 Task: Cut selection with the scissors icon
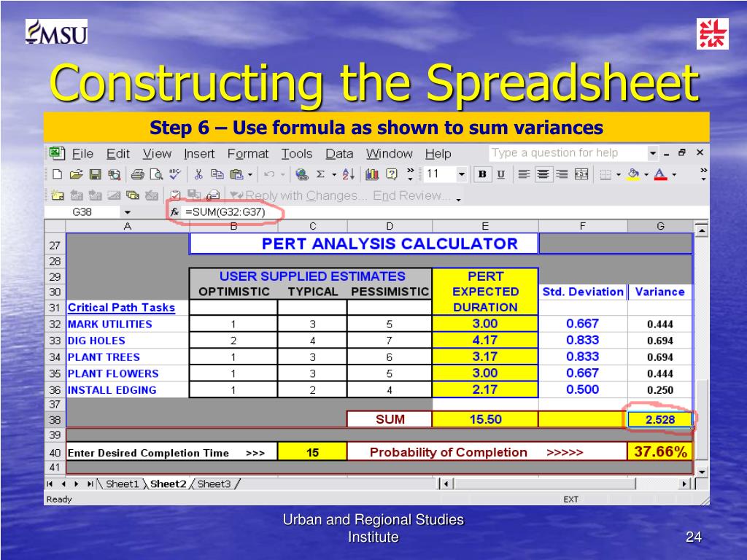point(198,174)
